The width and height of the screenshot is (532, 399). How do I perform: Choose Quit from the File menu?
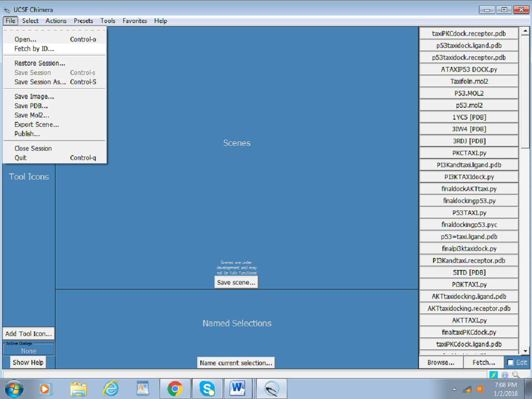(55, 157)
